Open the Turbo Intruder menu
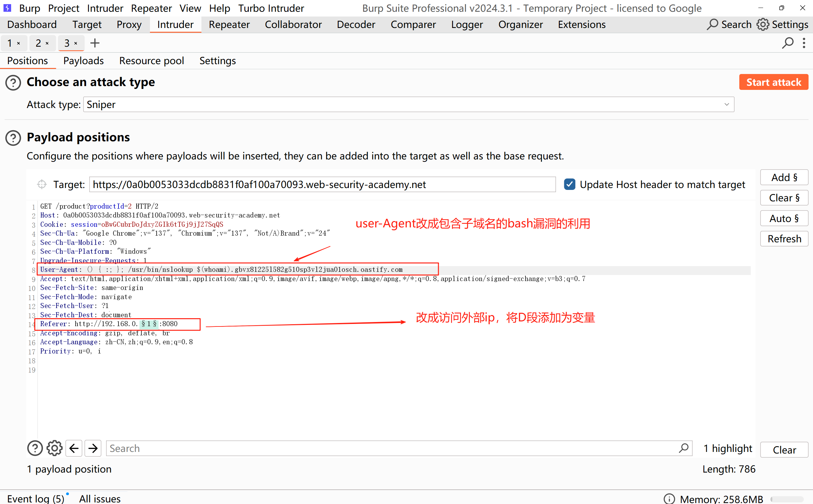813x504 pixels. 271,8
